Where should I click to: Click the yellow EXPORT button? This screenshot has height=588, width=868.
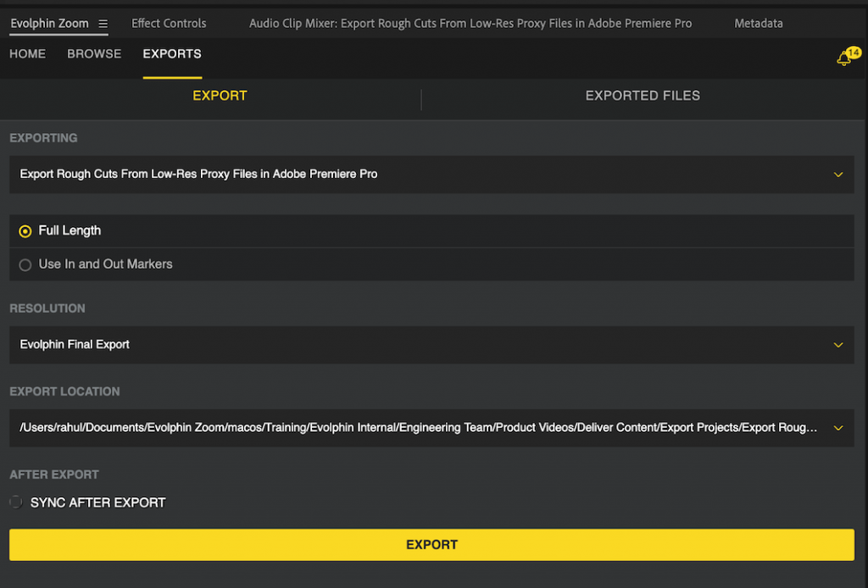point(431,545)
